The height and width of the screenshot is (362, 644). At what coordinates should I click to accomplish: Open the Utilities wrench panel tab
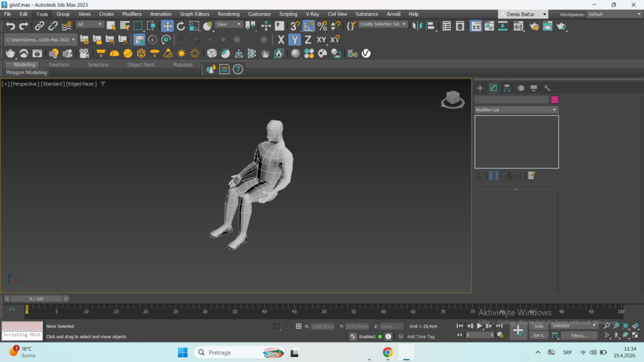(547, 88)
